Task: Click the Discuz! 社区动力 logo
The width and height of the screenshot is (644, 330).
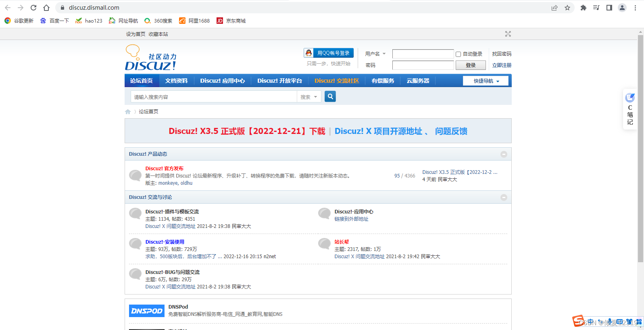Action: 151,58
